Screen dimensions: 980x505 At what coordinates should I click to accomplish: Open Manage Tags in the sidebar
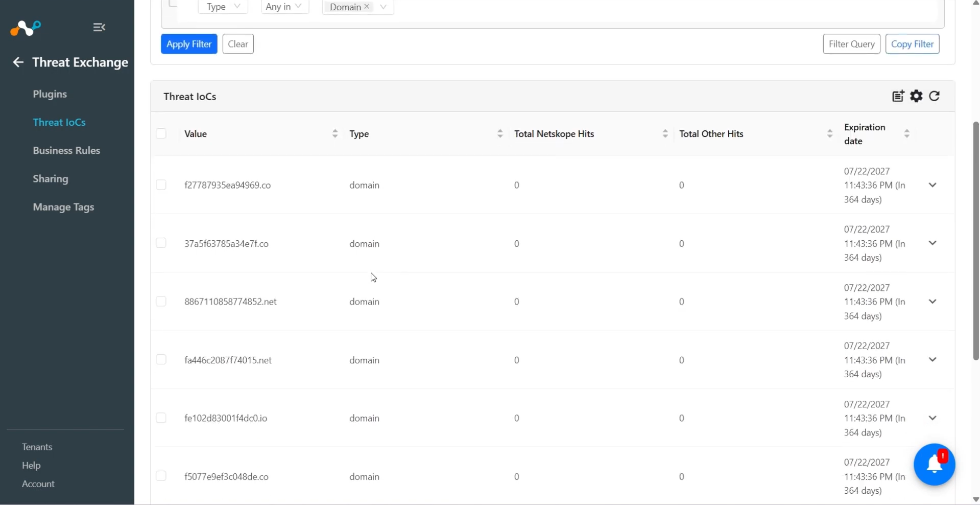pos(63,207)
